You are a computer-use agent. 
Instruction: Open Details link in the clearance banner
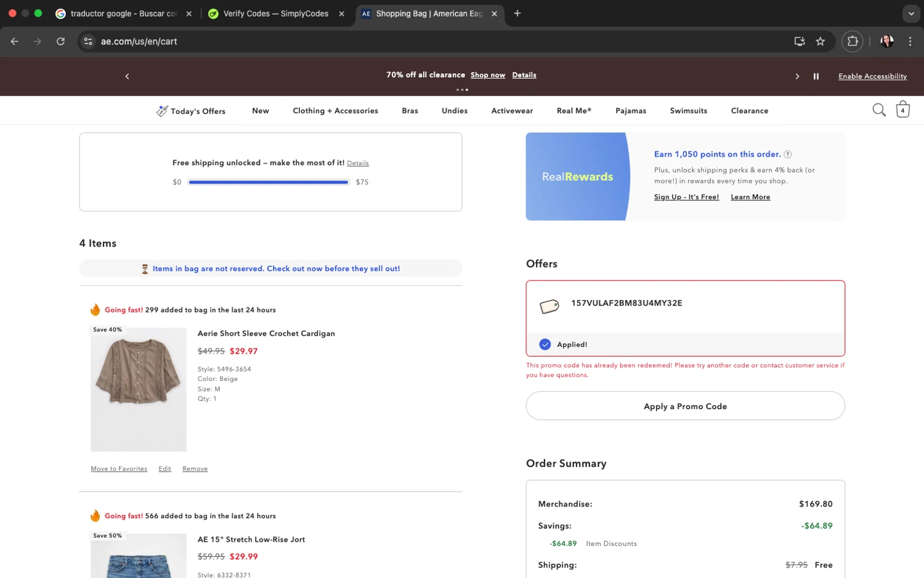tap(524, 75)
